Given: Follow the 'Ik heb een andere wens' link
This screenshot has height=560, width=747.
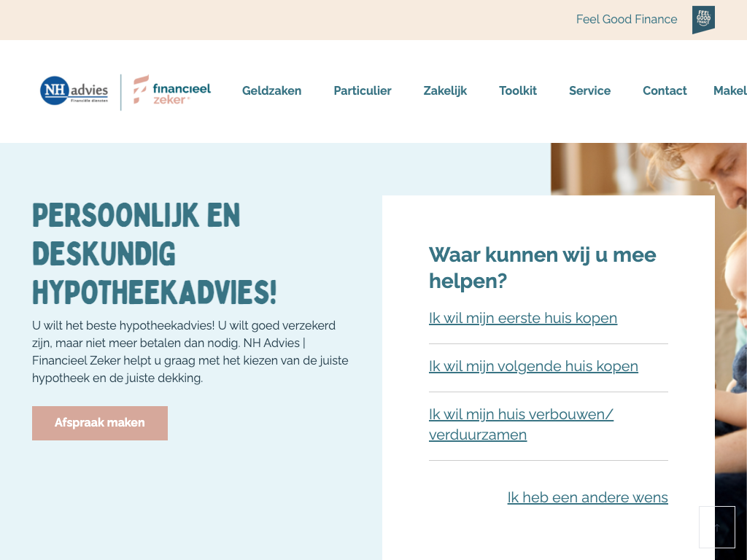Looking at the screenshot, I should pyautogui.click(x=587, y=497).
